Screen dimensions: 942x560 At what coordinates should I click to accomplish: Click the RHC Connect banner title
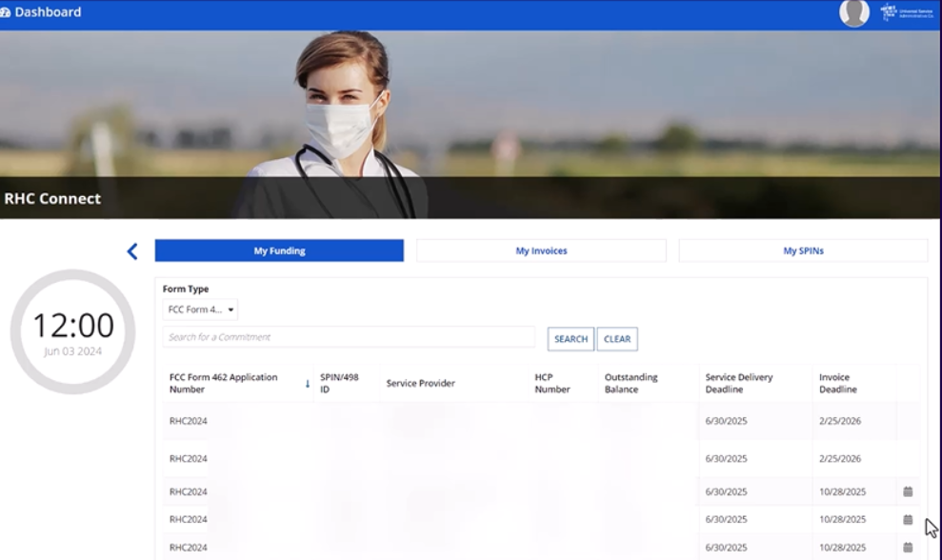coord(53,199)
